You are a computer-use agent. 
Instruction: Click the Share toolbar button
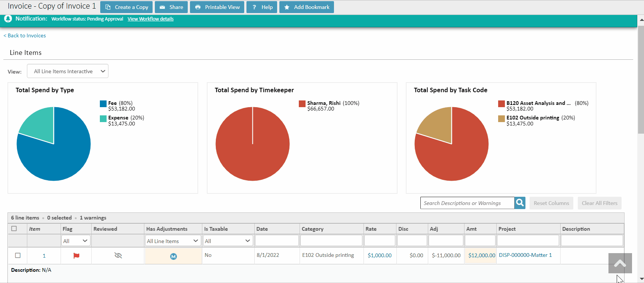tap(171, 7)
